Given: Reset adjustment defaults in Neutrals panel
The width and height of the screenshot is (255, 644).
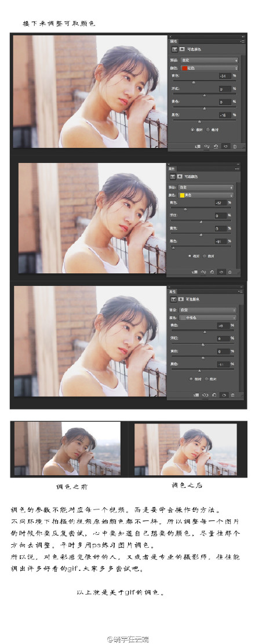Looking at the screenshot, I should pyautogui.click(x=214, y=395).
